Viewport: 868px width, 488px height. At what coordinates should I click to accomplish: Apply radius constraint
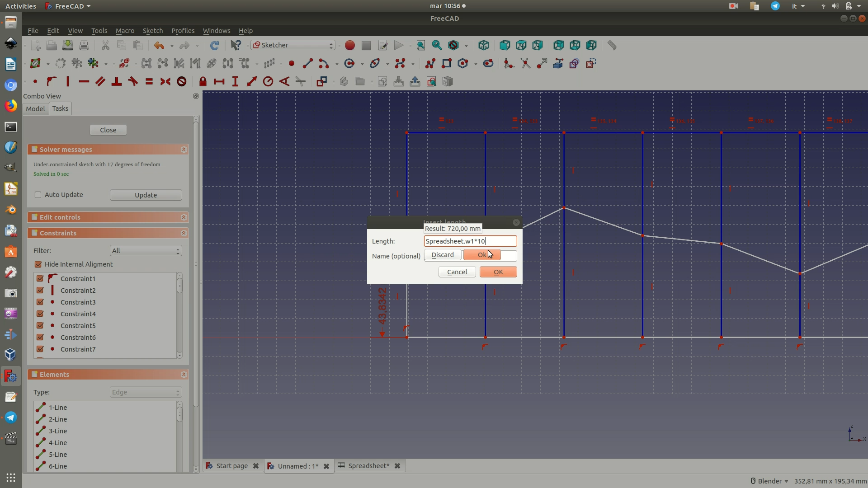coord(268,82)
